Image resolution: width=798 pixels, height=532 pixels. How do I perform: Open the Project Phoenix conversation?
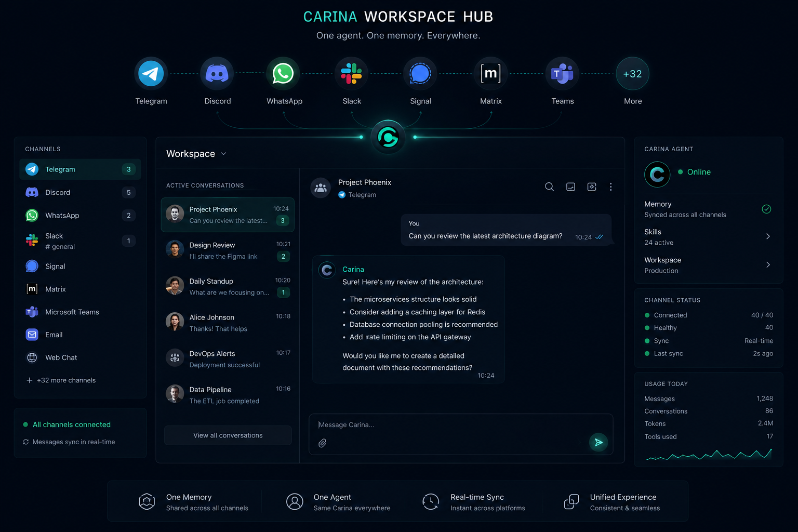pyautogui.click(x=228, y=215)
